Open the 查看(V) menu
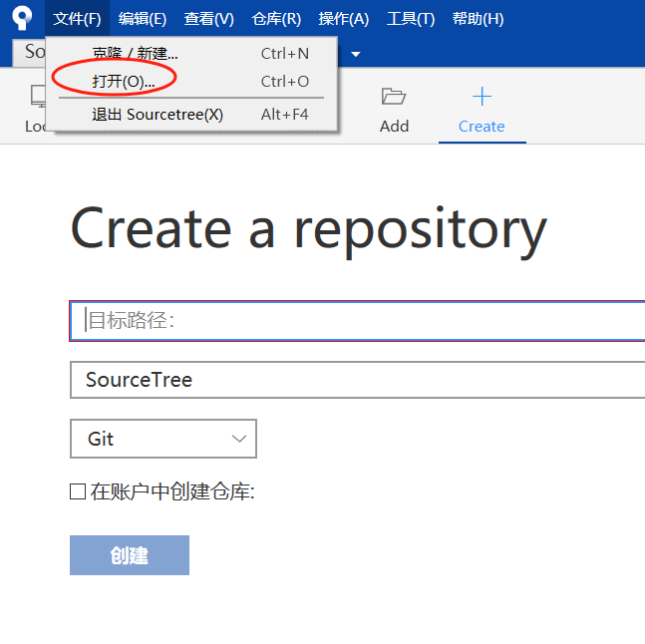 (x=209, y=19)
